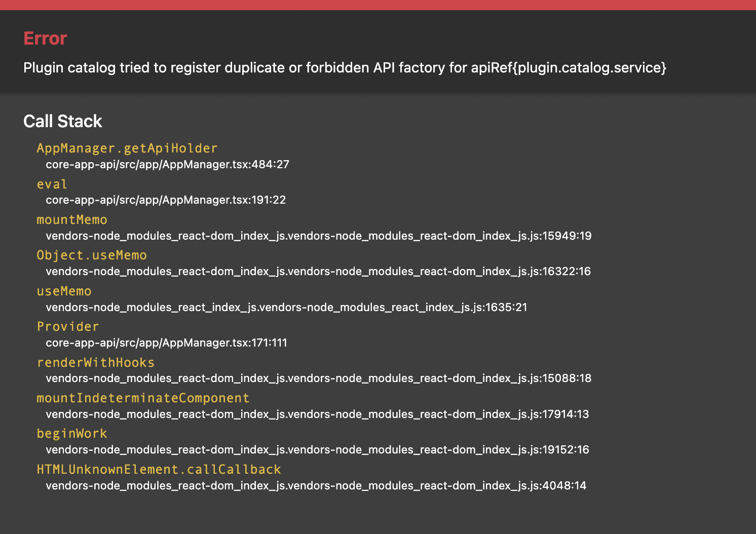Select the AppManager.getApiHolder stack frame
The image size is (756, 534).
[x=127, y=148]
